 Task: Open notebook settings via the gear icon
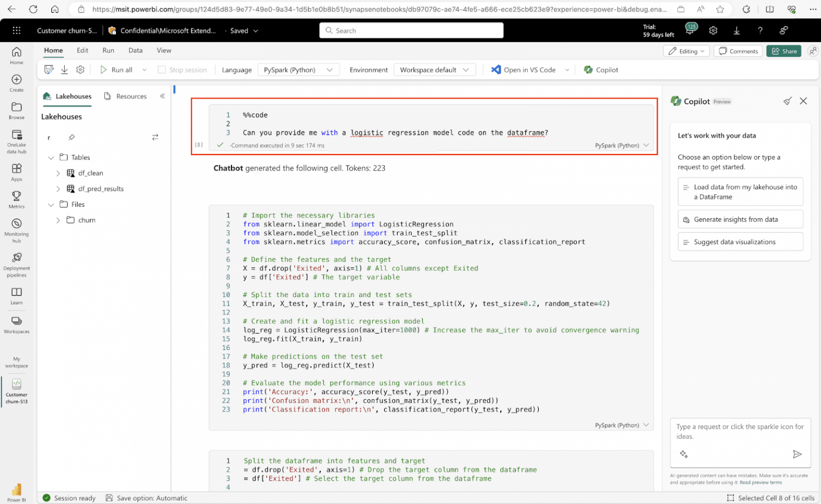tap(80, 69)
